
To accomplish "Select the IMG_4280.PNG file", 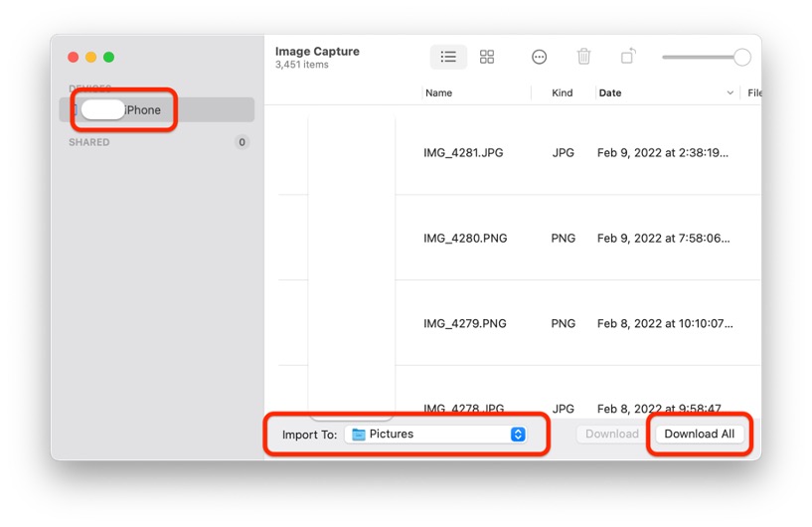I will tap(465, 239).
